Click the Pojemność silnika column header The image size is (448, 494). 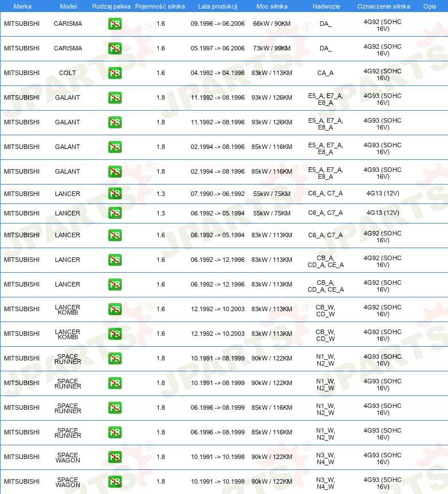point(160,6)
